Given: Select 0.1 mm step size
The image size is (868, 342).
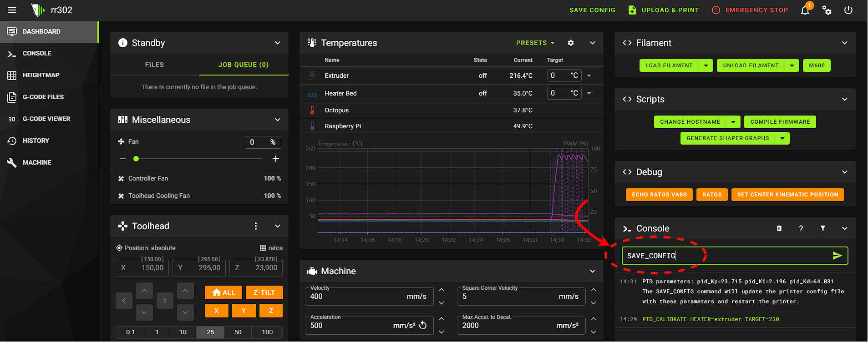Looking at the screenshot, I should (131, 332).
